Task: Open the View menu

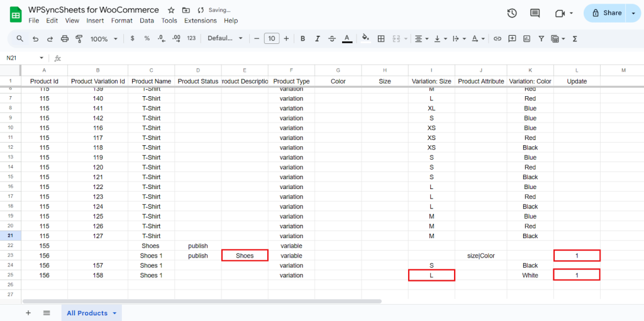Action: coord(72,21)
